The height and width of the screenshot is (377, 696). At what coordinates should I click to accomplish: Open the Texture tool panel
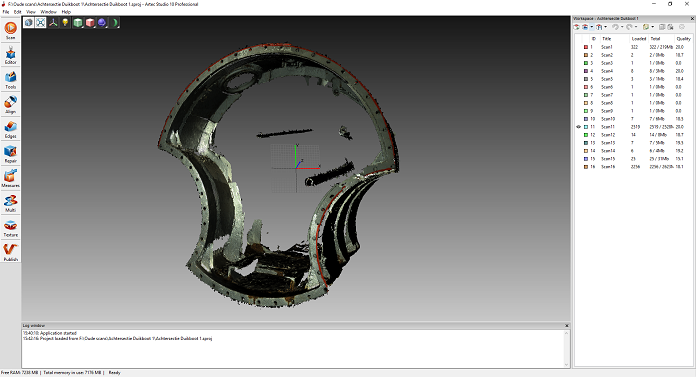pyautogui.click(x=10, y=227)
